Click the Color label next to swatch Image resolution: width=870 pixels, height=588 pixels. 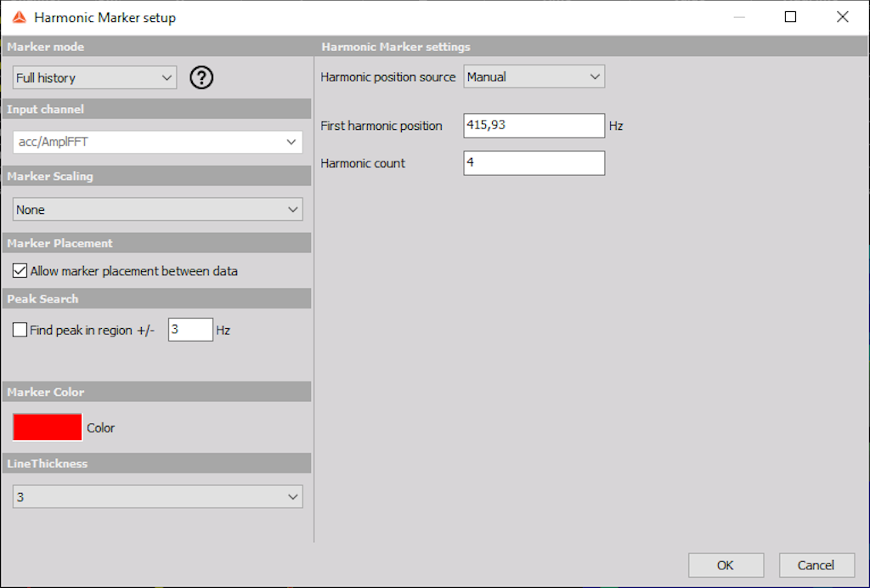pos(101,428)
